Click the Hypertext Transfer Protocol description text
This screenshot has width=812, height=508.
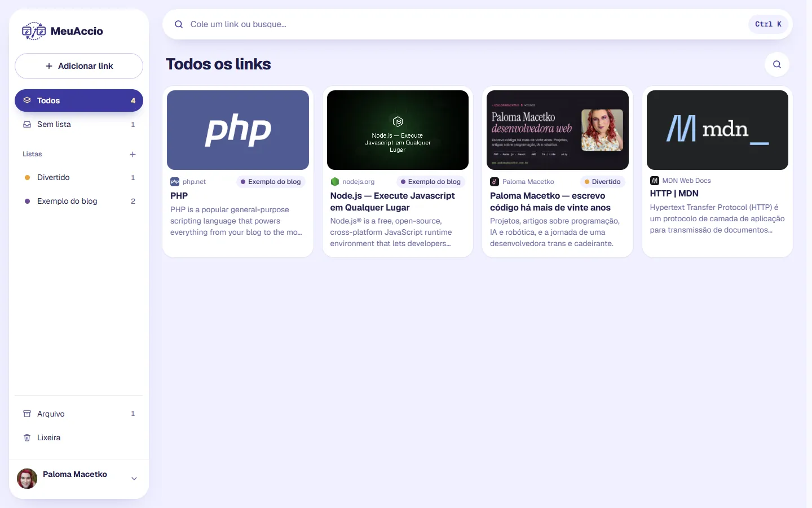coord(717,218)
